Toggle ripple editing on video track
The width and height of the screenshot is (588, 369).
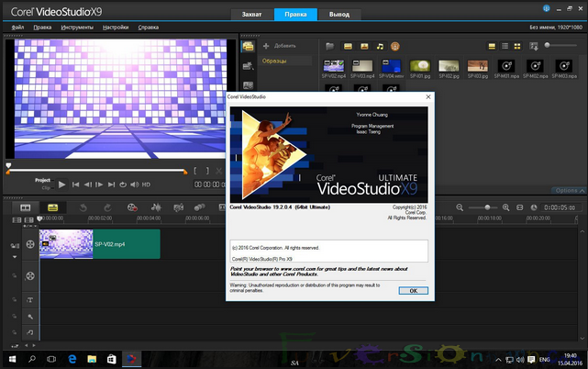(x=15, y=245)
